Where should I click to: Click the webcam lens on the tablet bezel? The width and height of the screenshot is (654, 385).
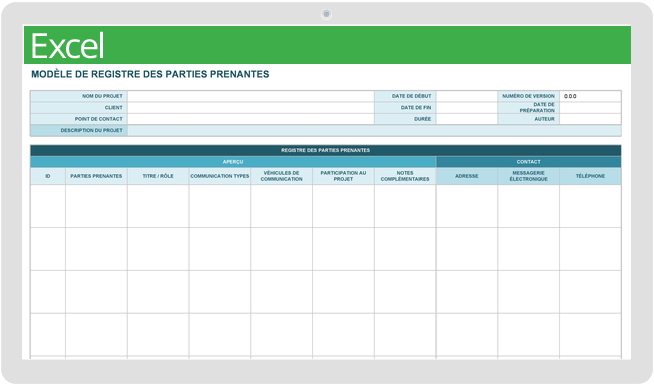[327, 14]
